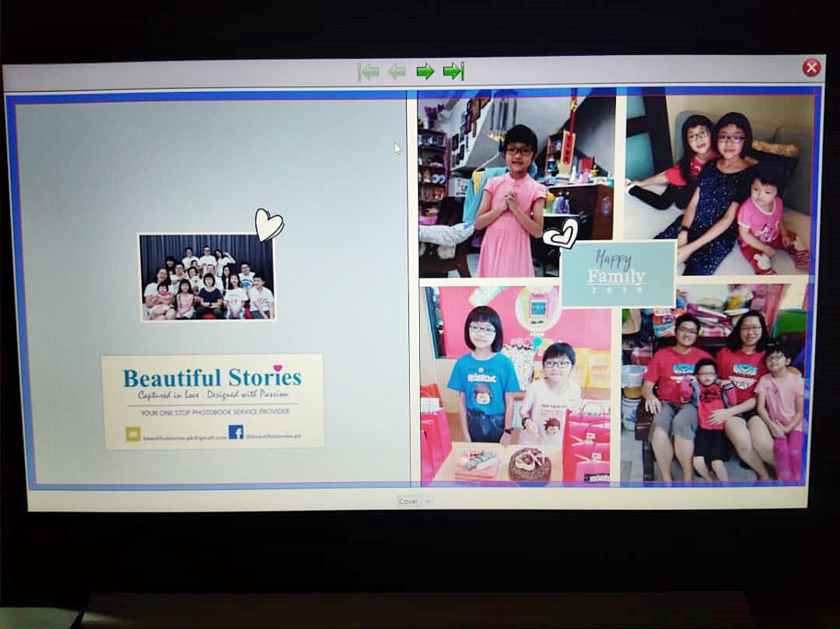Click the Cover combo box at the bottom
The width and height of the screenshot is (840, 629).
click(410, 501)
